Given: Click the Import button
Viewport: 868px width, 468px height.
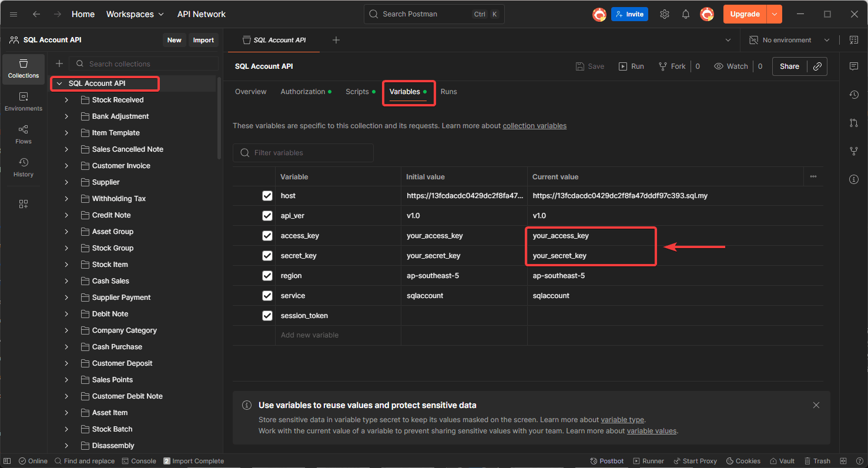Looking at the screenshot, I should coord(203,40).
